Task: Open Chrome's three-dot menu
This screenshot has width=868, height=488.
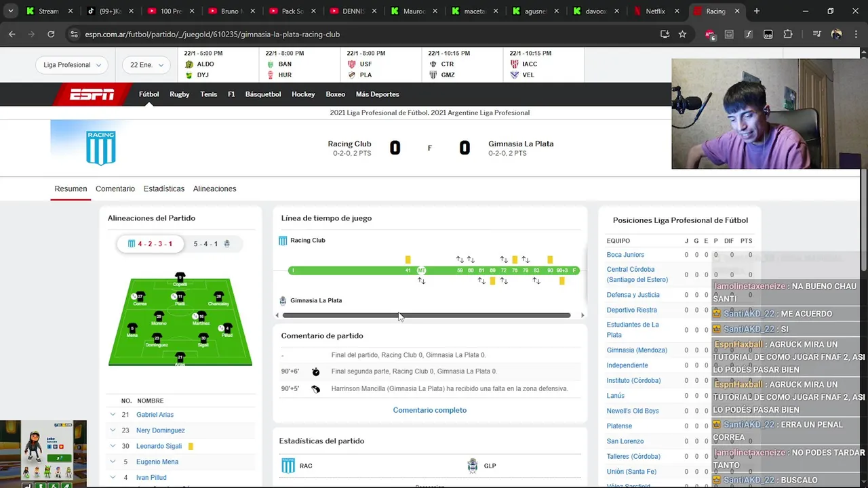Action: 856,34
